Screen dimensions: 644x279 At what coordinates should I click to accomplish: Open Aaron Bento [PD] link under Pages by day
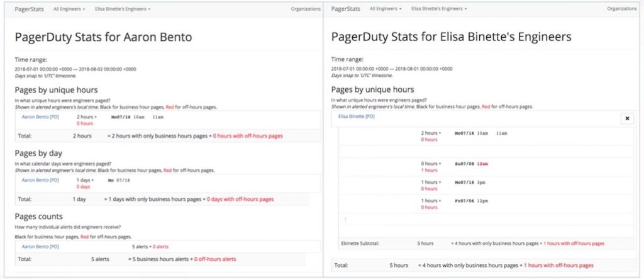point(40,180)
